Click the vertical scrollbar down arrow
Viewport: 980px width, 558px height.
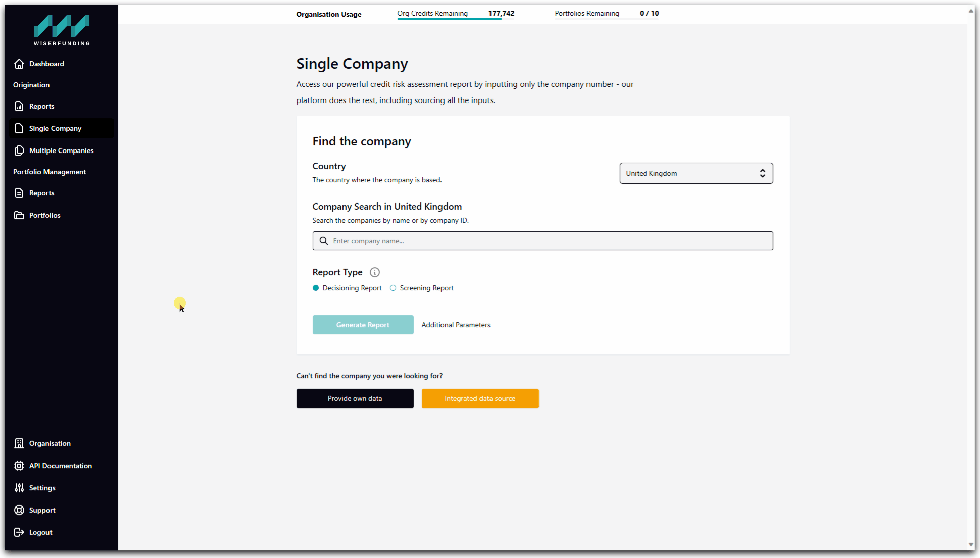tap(971, 545)
